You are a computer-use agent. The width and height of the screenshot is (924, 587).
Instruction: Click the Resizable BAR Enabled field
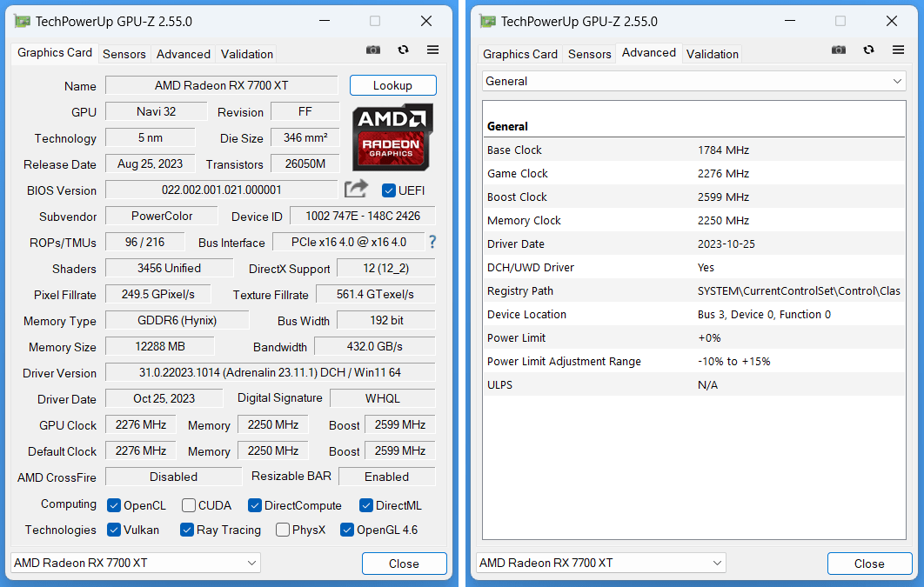point(386,477)
